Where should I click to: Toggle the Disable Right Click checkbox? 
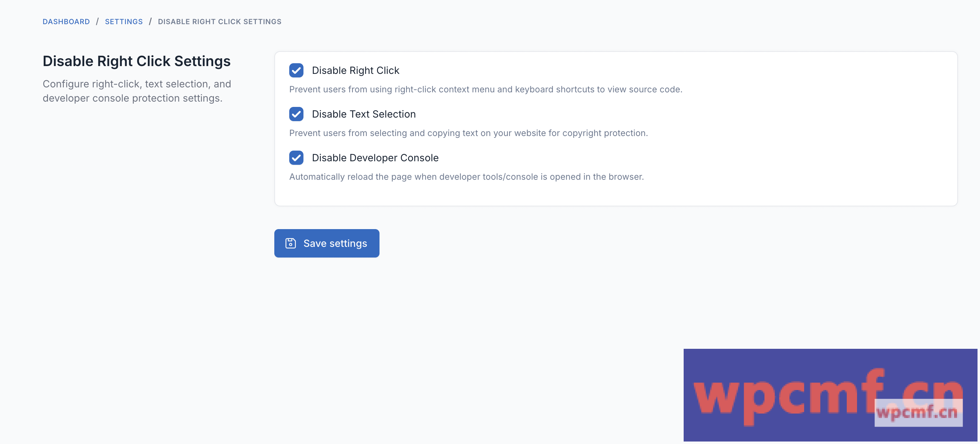(296, 70)
